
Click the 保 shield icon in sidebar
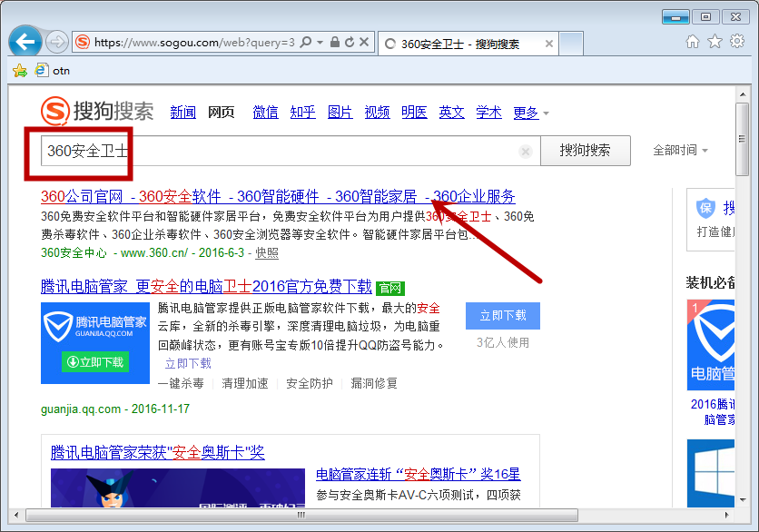click(705, 208)
